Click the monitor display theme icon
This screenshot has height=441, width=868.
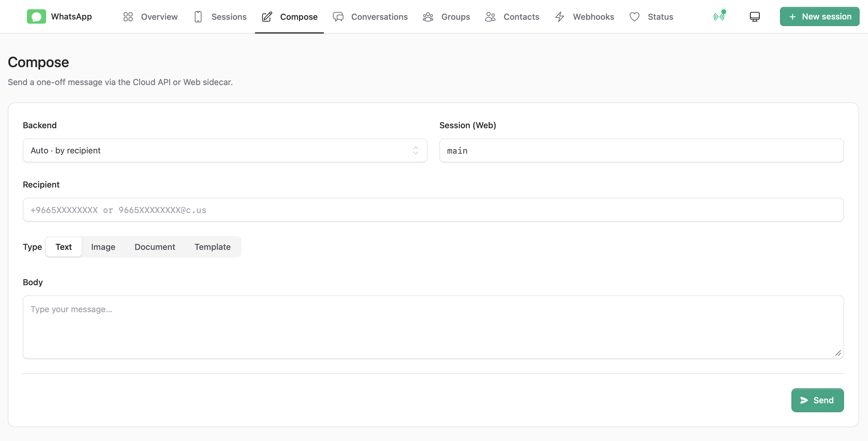click(x=755, y=16)
